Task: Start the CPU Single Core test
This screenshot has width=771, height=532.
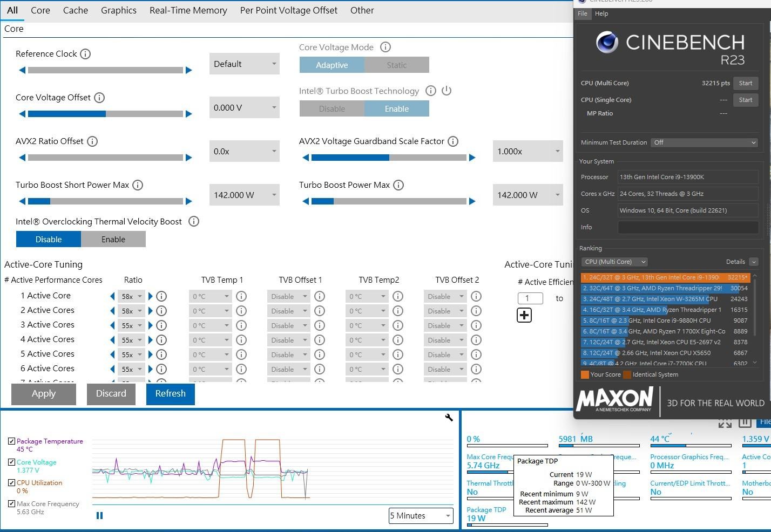Action: click(x=745, y=100)
